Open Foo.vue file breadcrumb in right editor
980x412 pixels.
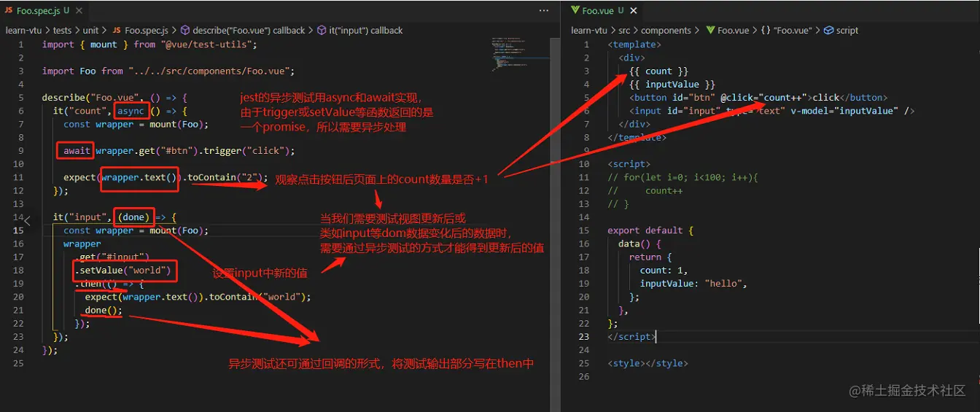(733, 31)
